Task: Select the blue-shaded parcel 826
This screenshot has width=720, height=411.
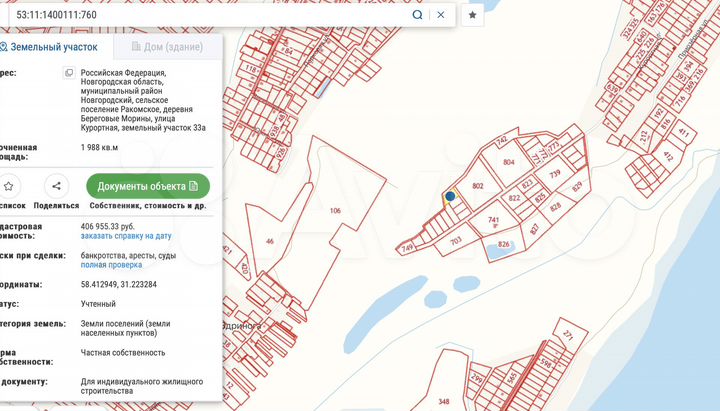Action: 503,246
